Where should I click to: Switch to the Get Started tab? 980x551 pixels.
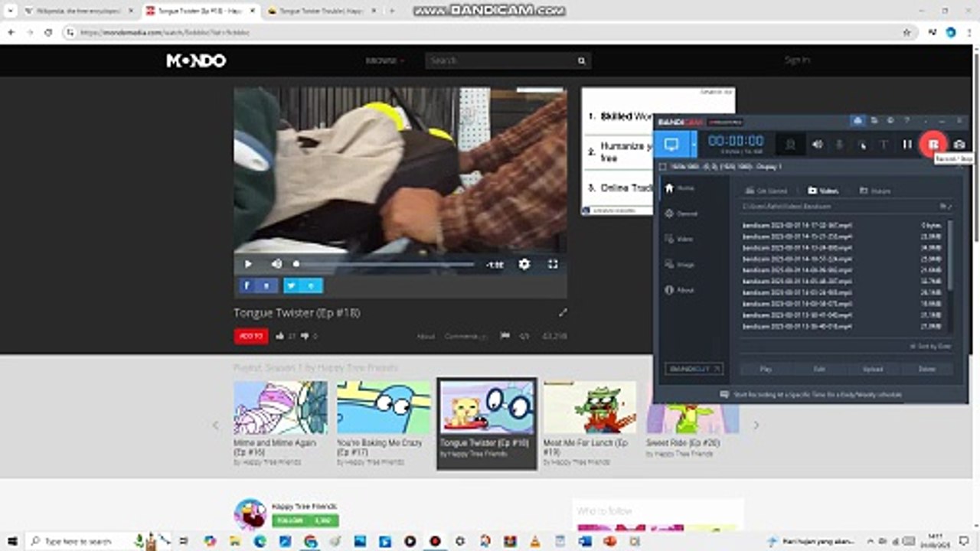[766, 191]
